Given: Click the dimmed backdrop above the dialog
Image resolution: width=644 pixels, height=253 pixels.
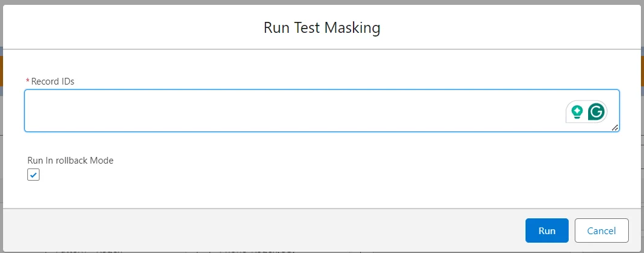Looking at the screenshot, I should click(x=322, y=2).
